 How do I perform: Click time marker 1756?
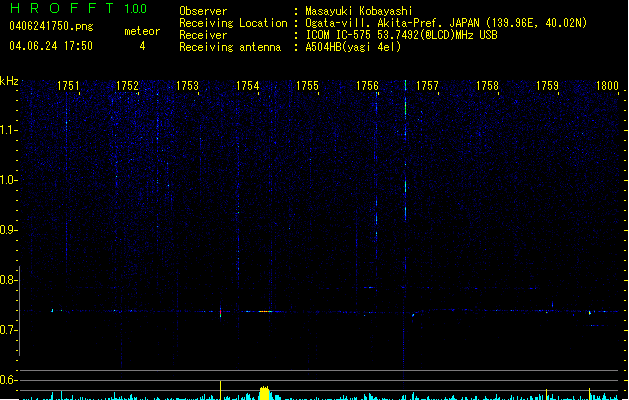tap(367, 86)
